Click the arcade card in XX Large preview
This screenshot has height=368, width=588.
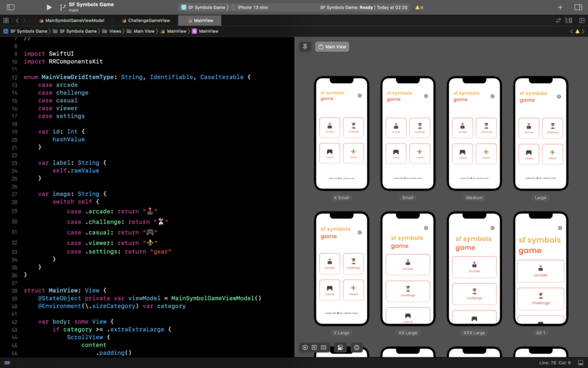[408, 264]
